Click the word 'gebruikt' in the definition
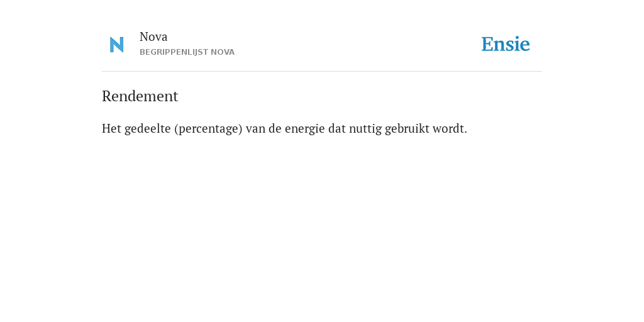Image resolution: width=644 pixels, height=322 pixels. 407,128
